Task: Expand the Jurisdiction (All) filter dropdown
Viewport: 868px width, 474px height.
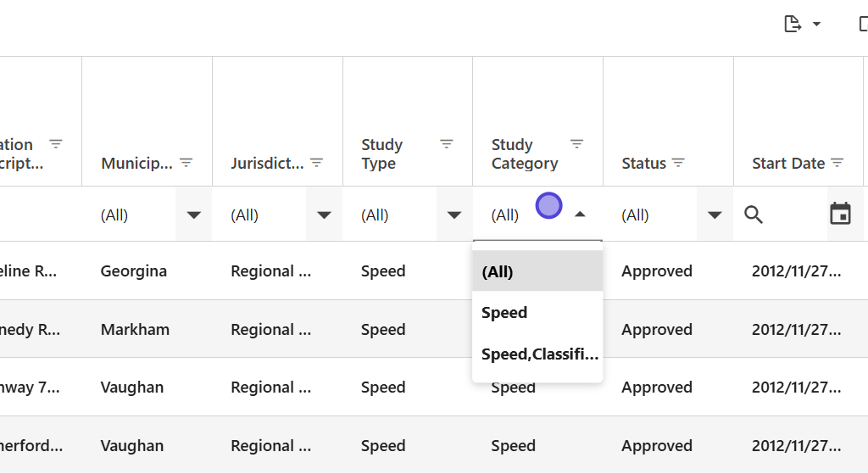Action: click(324, 215)
